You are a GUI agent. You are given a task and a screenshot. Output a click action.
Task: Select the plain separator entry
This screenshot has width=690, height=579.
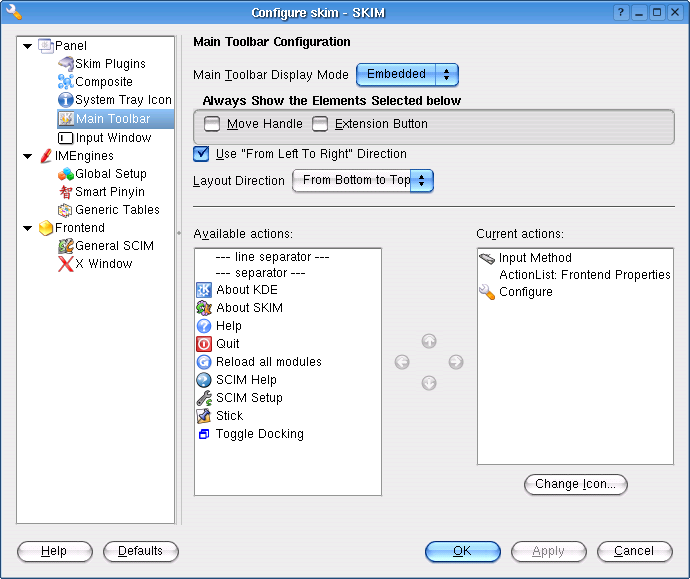(x=261, y=273)
